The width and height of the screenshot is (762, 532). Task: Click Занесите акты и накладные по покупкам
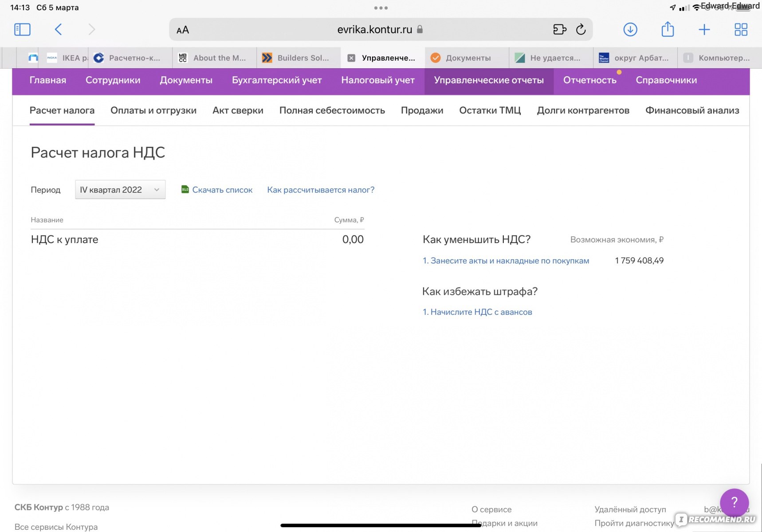506,261
